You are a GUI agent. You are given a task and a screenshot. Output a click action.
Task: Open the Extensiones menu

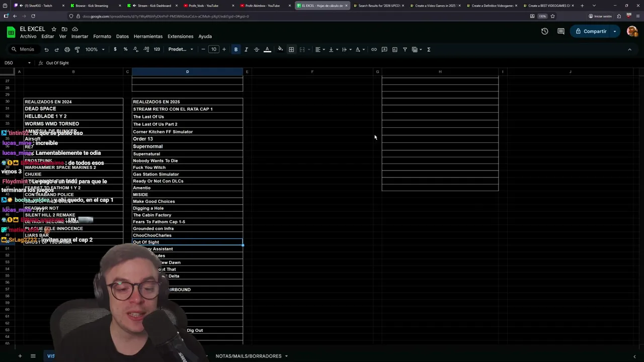180,36
